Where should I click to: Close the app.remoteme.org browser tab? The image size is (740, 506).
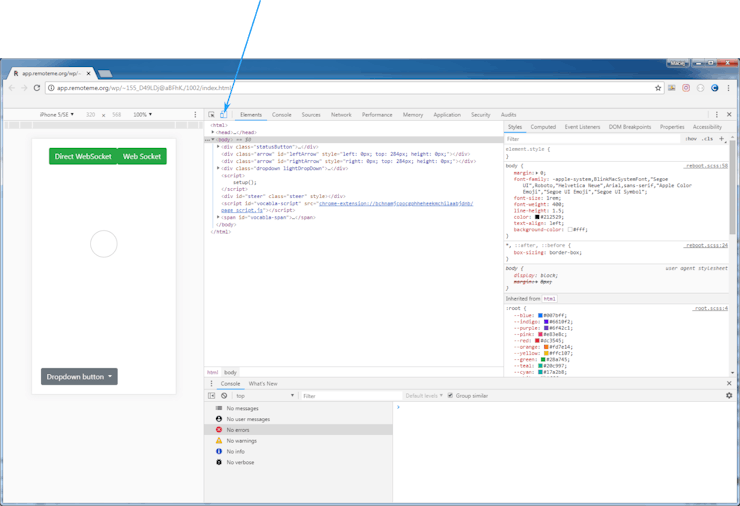[88, 74]
